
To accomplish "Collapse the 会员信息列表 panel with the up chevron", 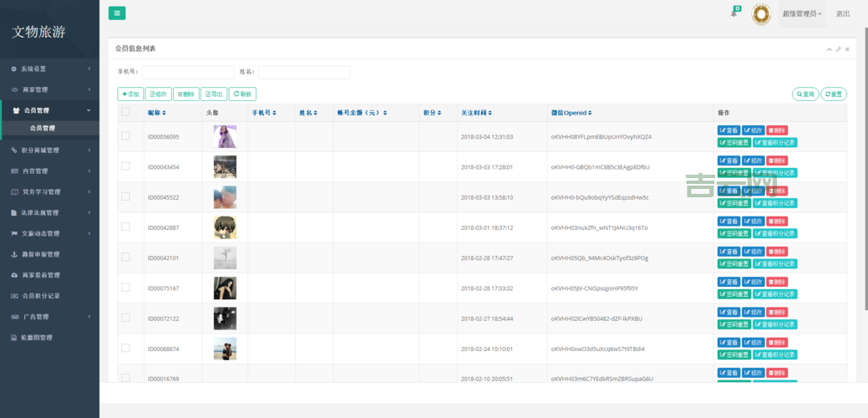I will point(829,49).
